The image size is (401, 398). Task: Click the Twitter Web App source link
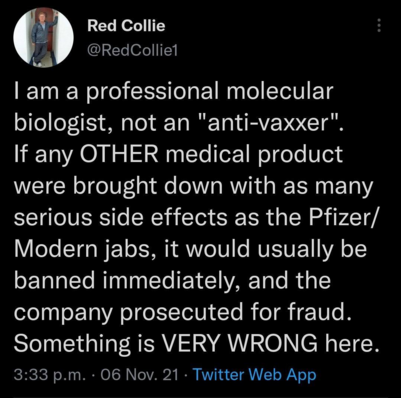[254, 375]
